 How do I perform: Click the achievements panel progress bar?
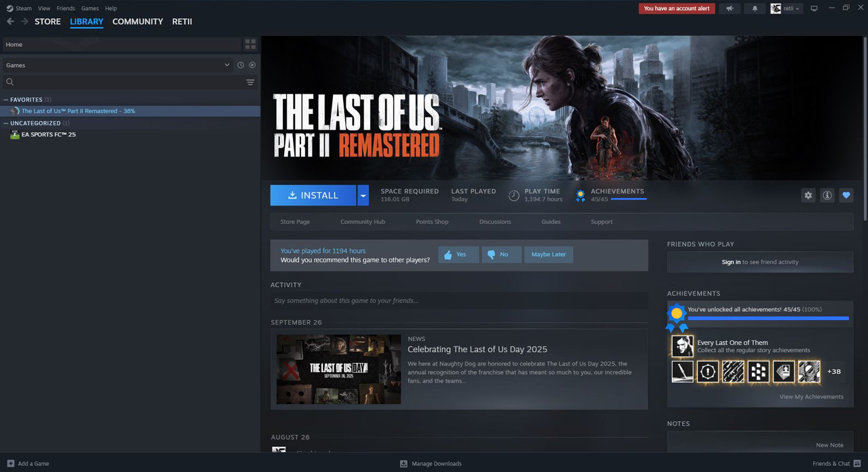(768, 317)
